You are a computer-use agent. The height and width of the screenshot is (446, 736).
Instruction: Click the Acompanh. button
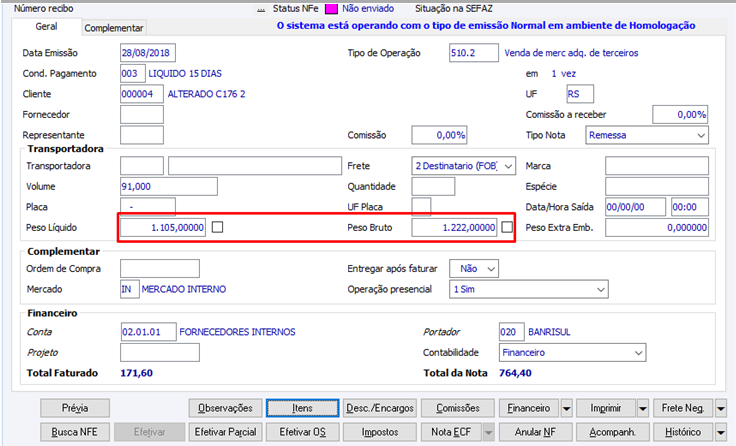(613, 432)
